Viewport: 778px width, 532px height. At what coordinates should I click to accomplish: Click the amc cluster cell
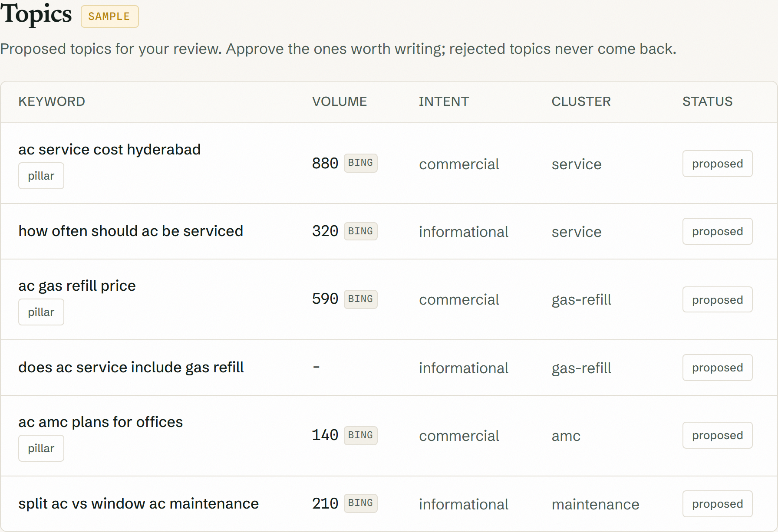click(566, 436)
